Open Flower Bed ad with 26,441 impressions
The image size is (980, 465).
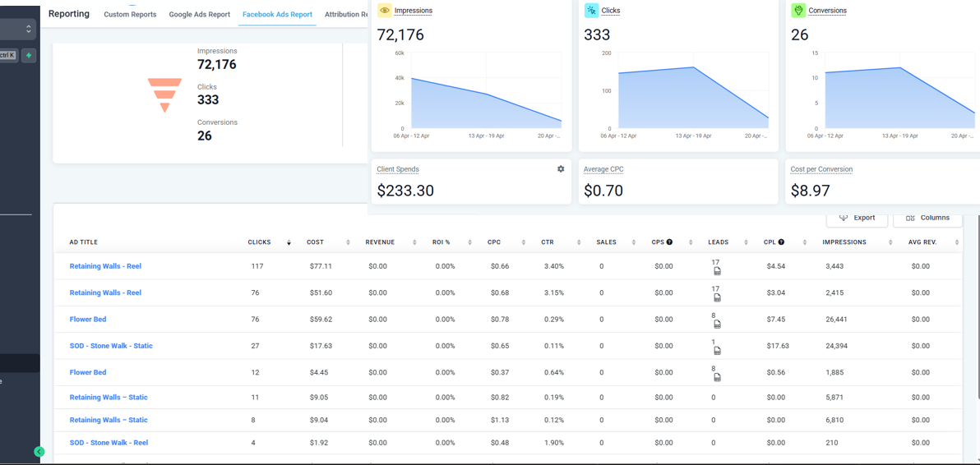coord(87,319)
